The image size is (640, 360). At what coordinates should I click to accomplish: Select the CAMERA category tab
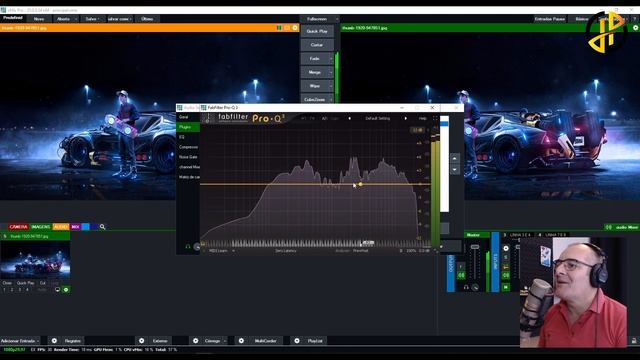click(x=18, y=227)
